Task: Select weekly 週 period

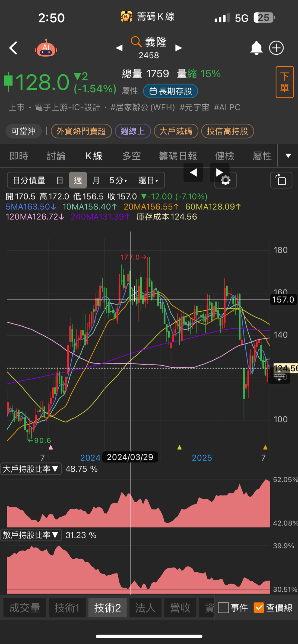Action: point(78,180)
